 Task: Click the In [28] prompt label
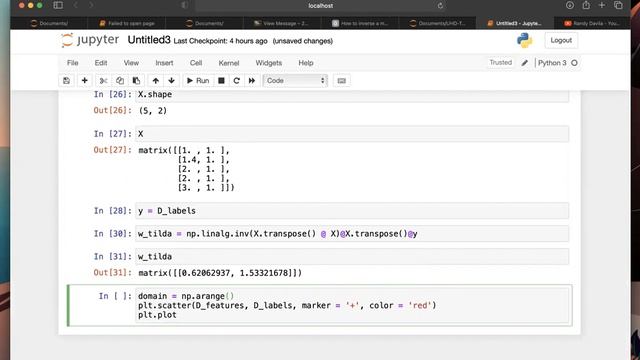click(113, 211)
